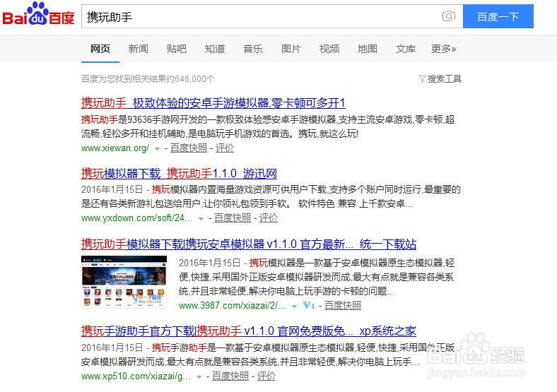Image resolution: width=557 pixels, height=392 pixels.
Task: Open the 贴吧 tab
Action: (177, 49)
